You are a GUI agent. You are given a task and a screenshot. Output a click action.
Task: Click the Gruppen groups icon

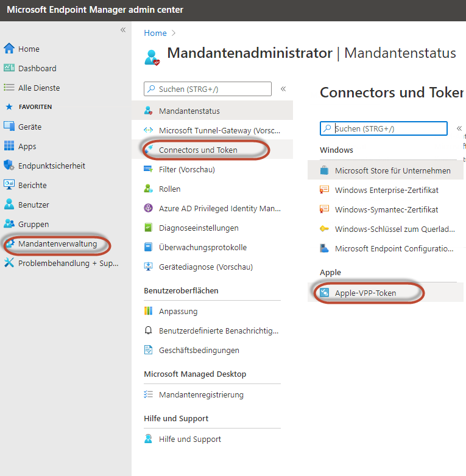click(9, 224)
